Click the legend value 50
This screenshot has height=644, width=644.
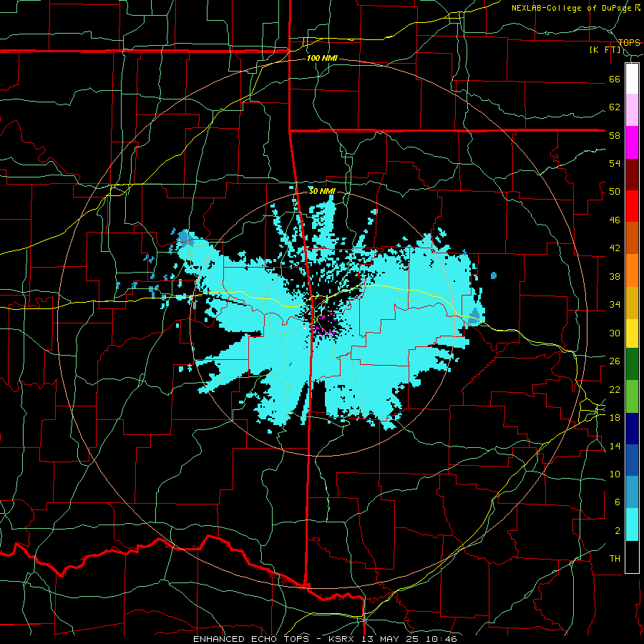pos(615,191)
